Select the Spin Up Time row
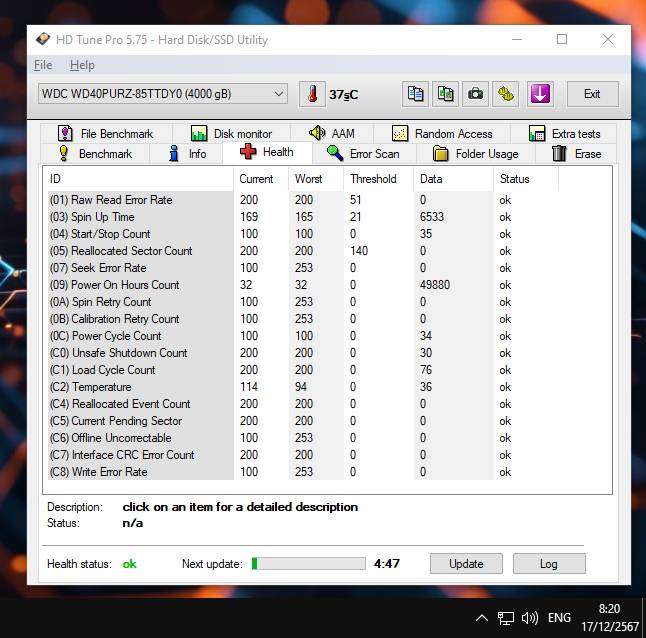The image size is (646, 638). [303, 217]
